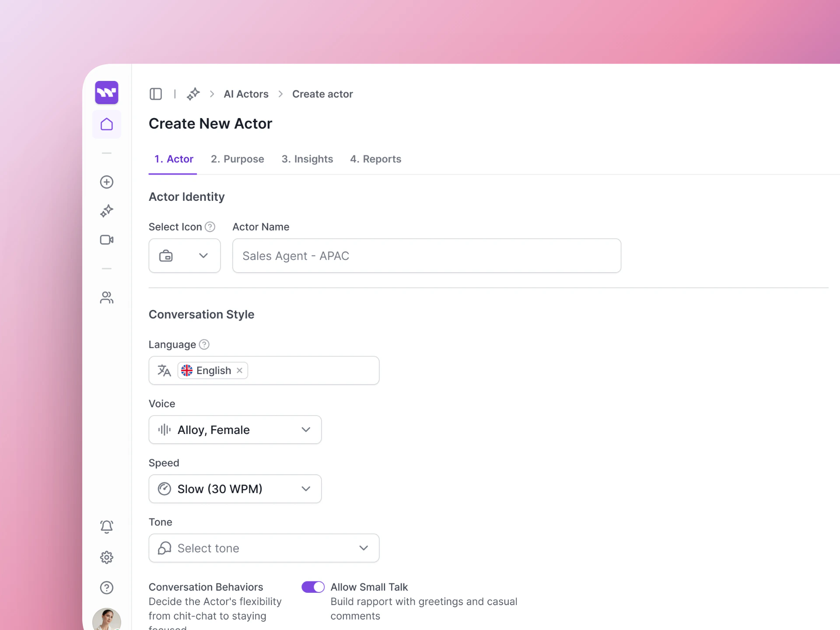The width and height of the screenshot is (840, 630).
Task: Expand the Voice dropdown showing Alloy, Female
Action: pyautogui.click(x=235, y=430)
